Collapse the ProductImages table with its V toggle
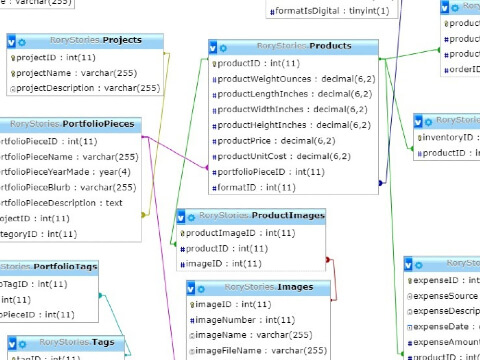 (x=181, y=217)
